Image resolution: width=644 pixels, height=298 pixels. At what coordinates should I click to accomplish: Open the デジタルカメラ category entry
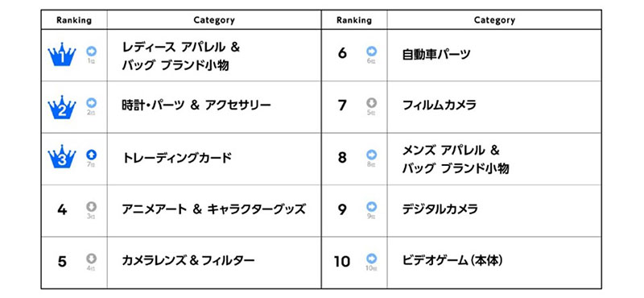[x=440, y=209]
